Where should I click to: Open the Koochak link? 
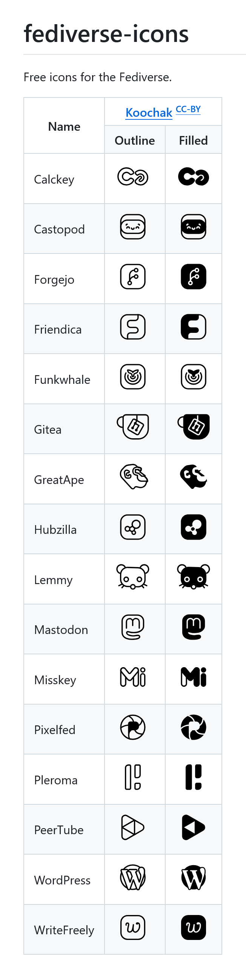149,113
